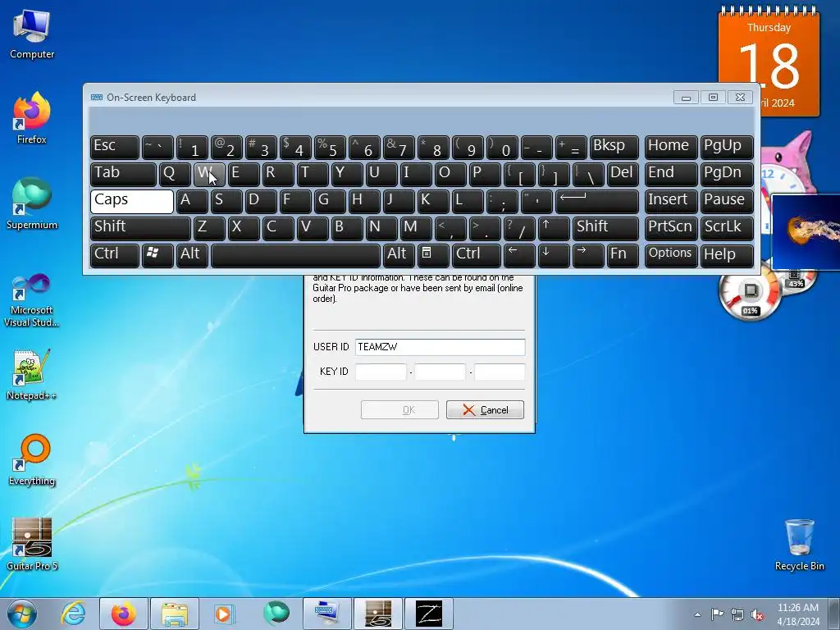Toggle the left Alt key
The width and height of the screenshot is (840, 630).
[x=192, y=255]
